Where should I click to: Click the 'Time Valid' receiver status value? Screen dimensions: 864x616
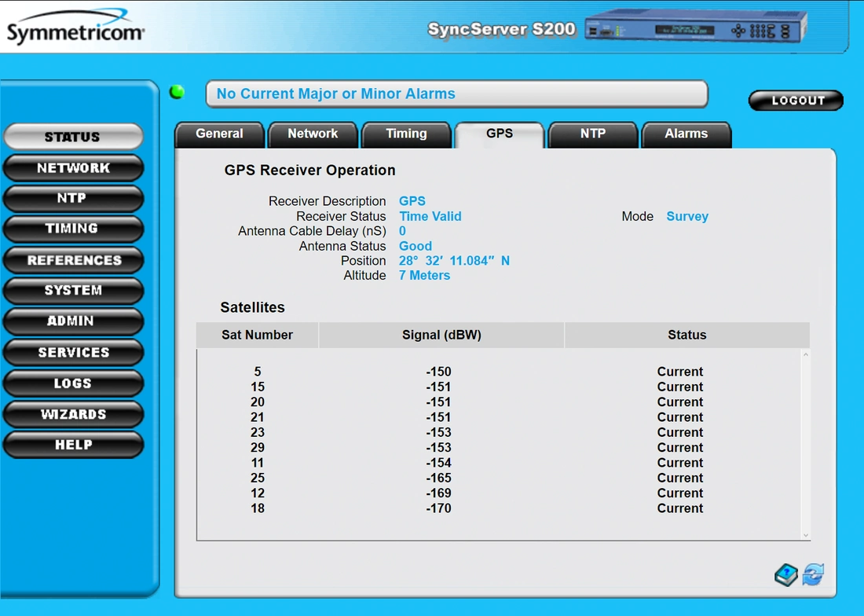point(430,217)
